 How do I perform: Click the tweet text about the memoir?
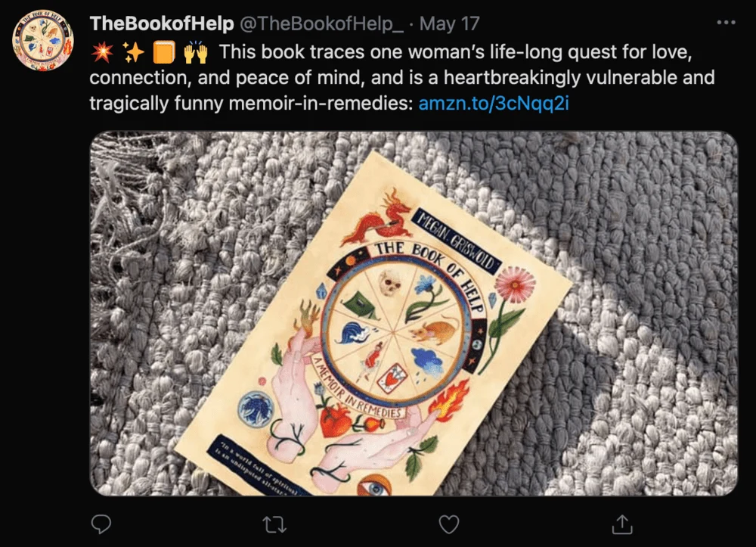click(x=401, y=78)
